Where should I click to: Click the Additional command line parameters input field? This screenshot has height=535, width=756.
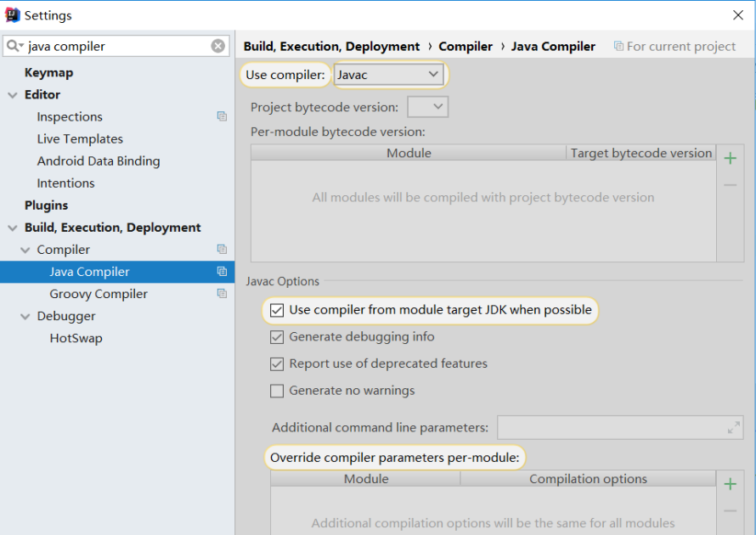click(612, 427)
